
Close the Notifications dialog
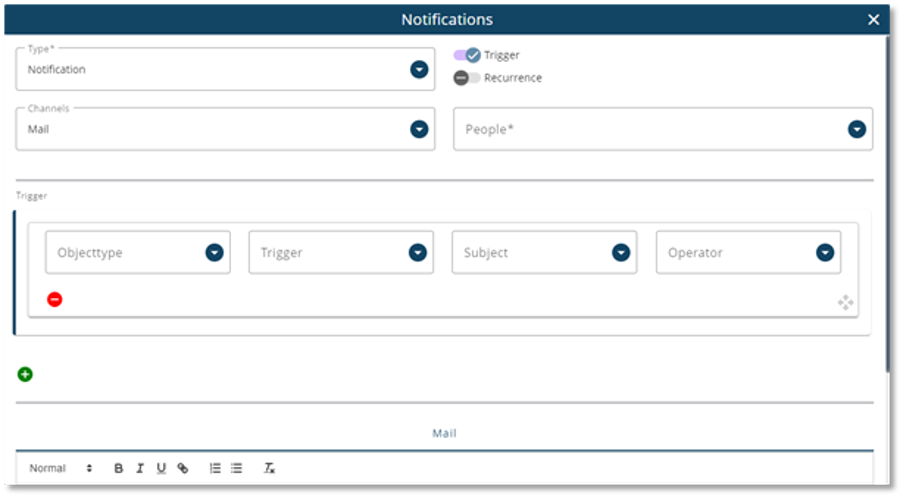click(873, 20)
